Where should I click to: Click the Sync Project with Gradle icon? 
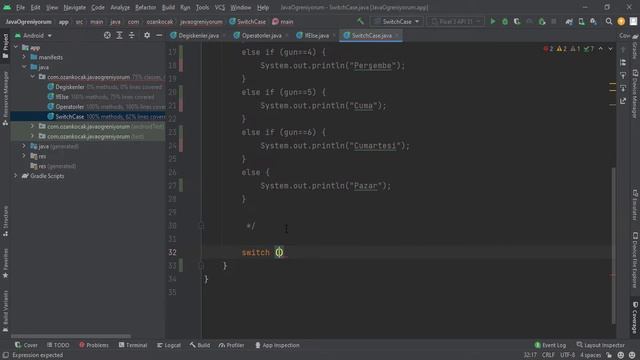[x=569, y=21]
